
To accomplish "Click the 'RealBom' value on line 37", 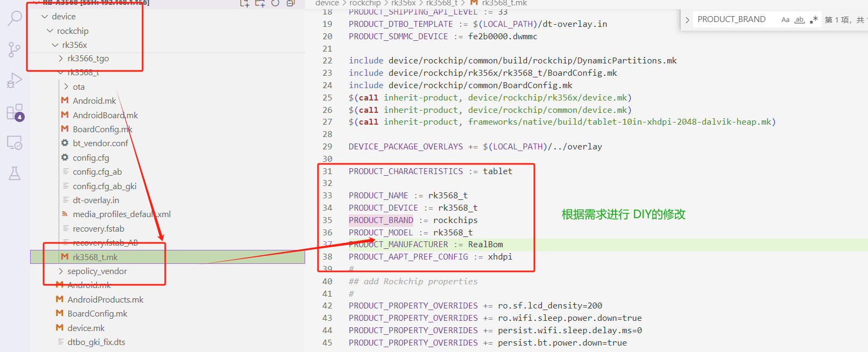I will 485,245.
